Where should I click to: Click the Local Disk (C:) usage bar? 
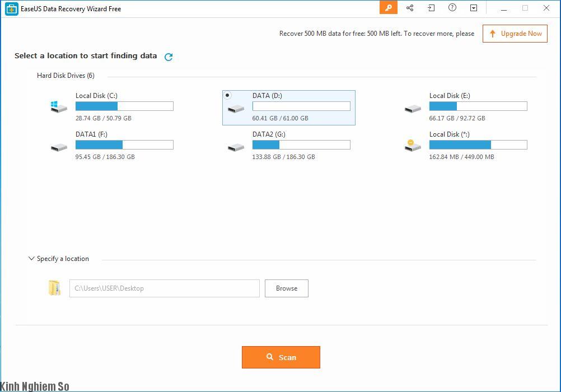[x=124, y=106]
